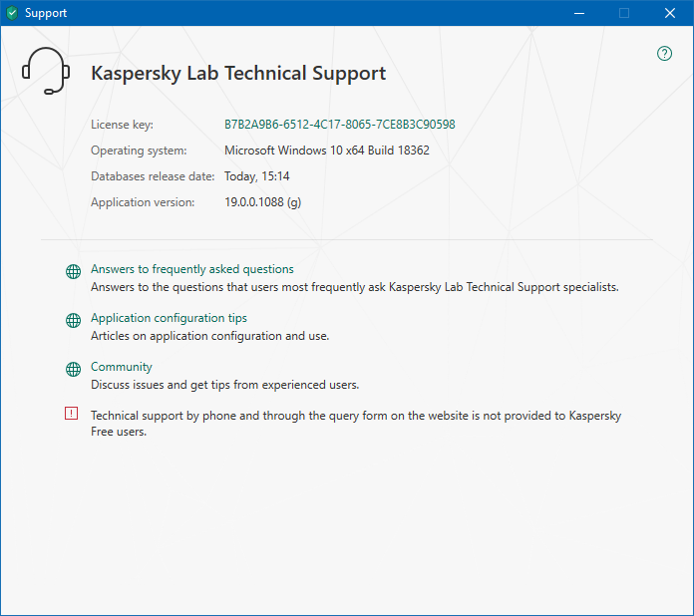Open Application configuration tips link

tap(170, 318)
